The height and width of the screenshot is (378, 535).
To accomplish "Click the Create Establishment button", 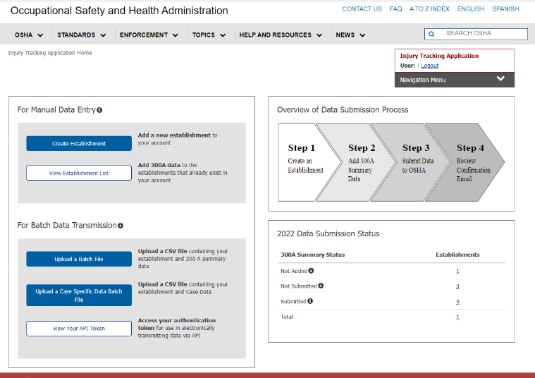I will coord(79,143).
